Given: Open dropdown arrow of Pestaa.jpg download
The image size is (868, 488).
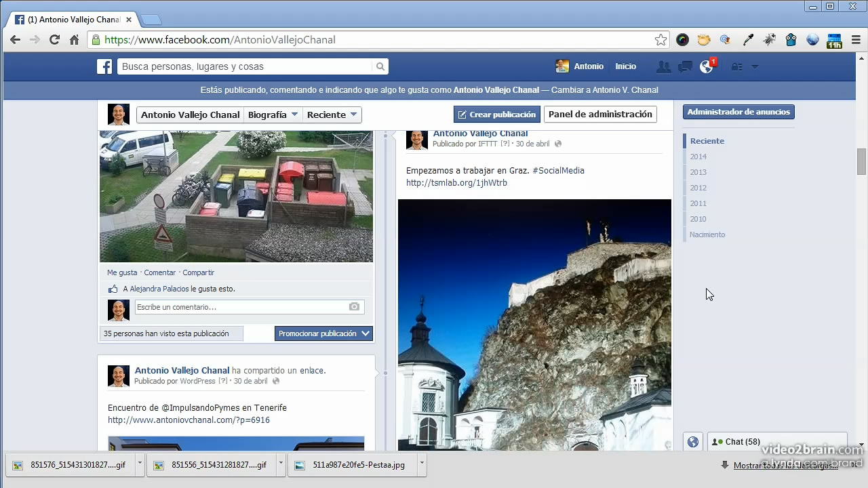Looking at the screenshot, I should [422, 465].
